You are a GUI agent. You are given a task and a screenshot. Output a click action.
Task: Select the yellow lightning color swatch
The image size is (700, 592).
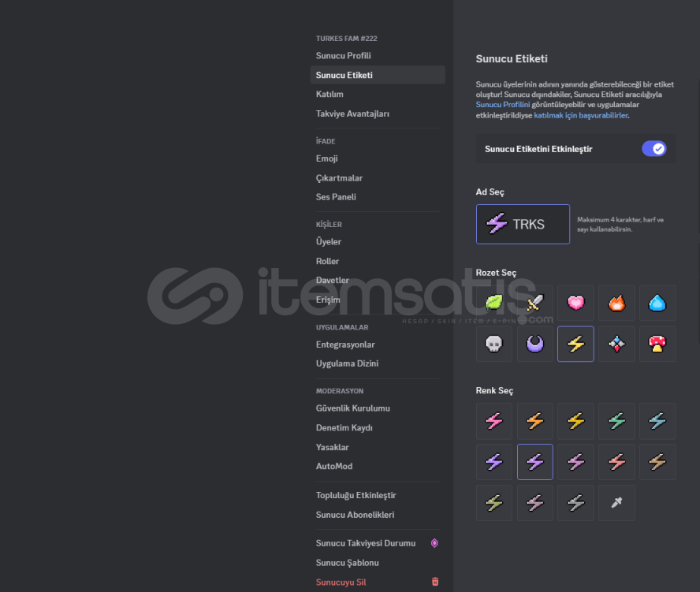pyautogui.click(x=575, y=421)
